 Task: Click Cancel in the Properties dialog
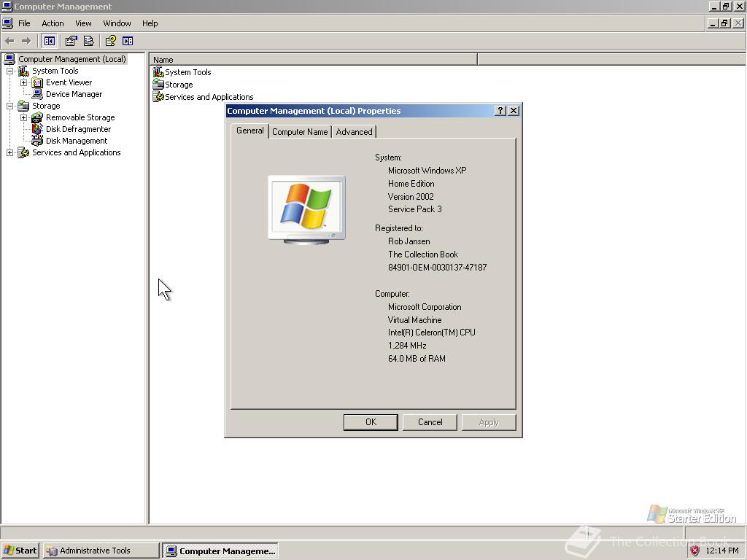[x=430, y=422]
